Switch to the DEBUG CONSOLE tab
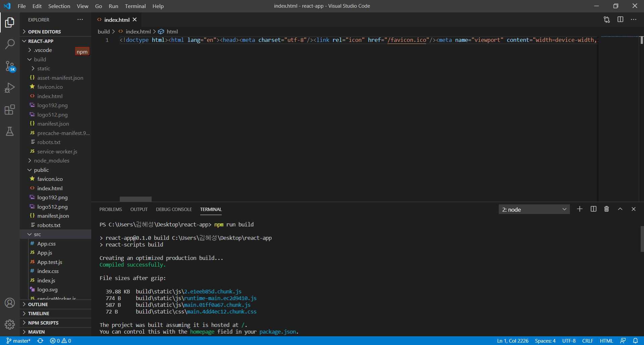The height and width of the screenshot is (345, 644). [x=174, y=209]
